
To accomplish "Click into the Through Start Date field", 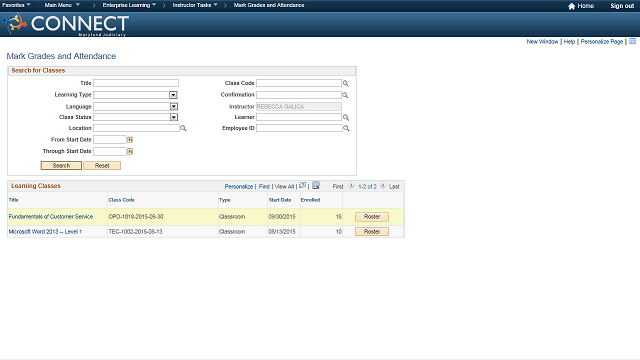I will 110,151.
